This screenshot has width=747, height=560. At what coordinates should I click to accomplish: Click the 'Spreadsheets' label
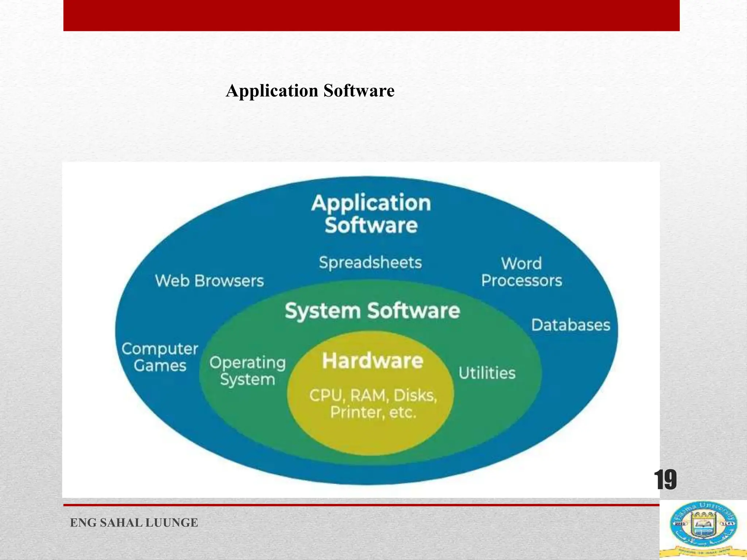click(x=370, y=262)
